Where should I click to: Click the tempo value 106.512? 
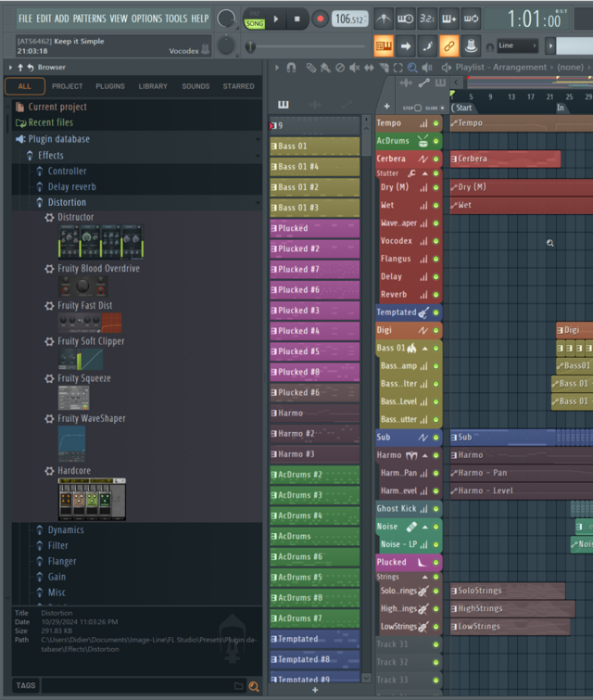(350, 19)
